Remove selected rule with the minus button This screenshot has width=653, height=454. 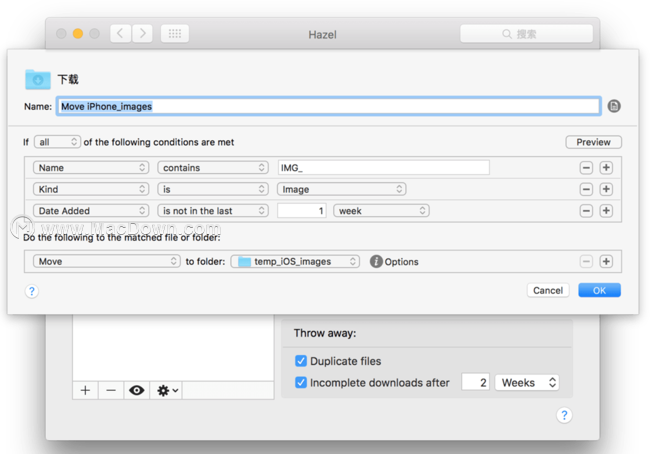click(111, 390)
